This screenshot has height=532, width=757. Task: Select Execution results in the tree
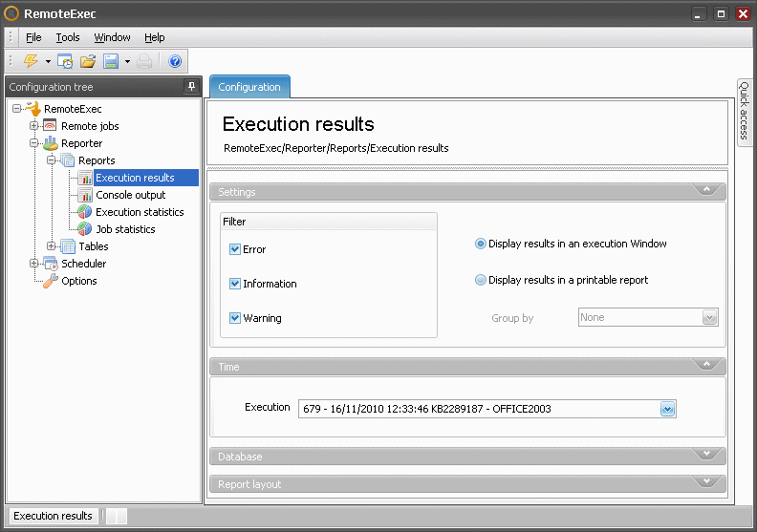pos(135,178)
